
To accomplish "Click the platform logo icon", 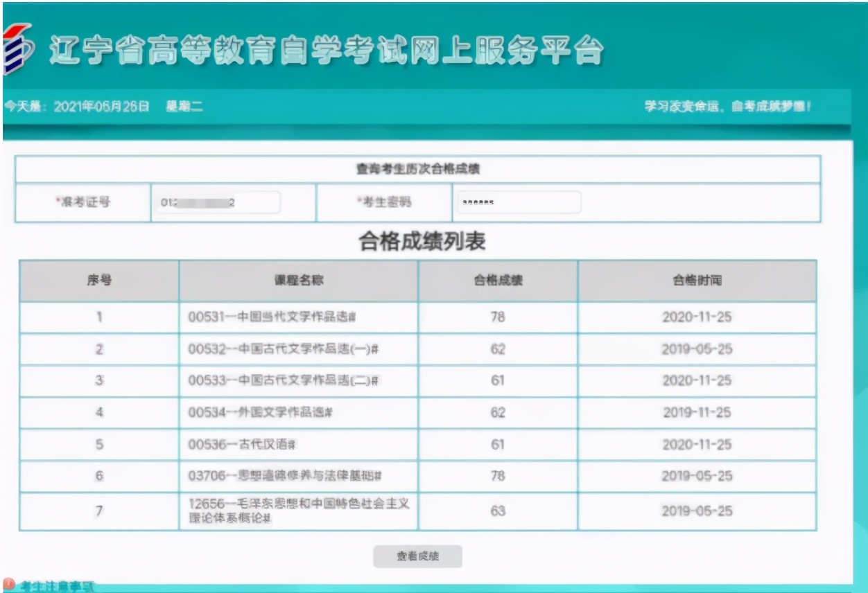I will [19, 47].
